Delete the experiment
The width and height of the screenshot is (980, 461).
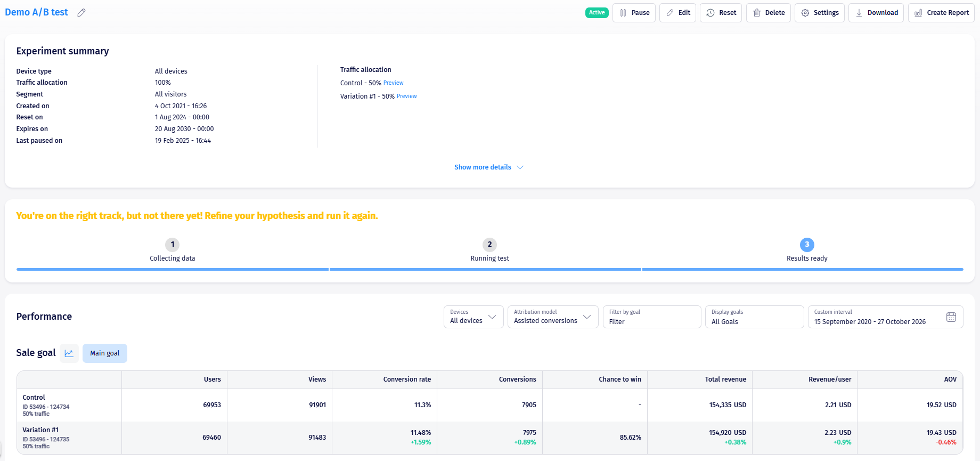pos(769,13)
